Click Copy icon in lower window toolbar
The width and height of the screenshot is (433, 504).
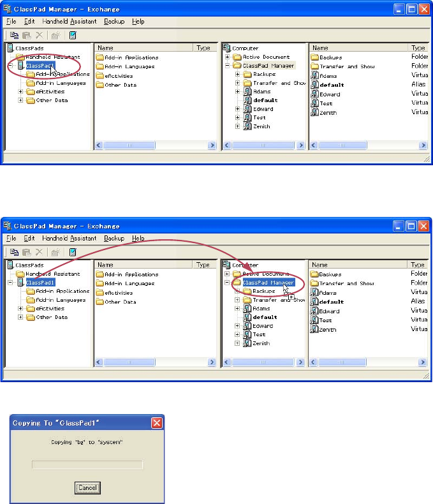pyautogui.click(x=14, y=252)
